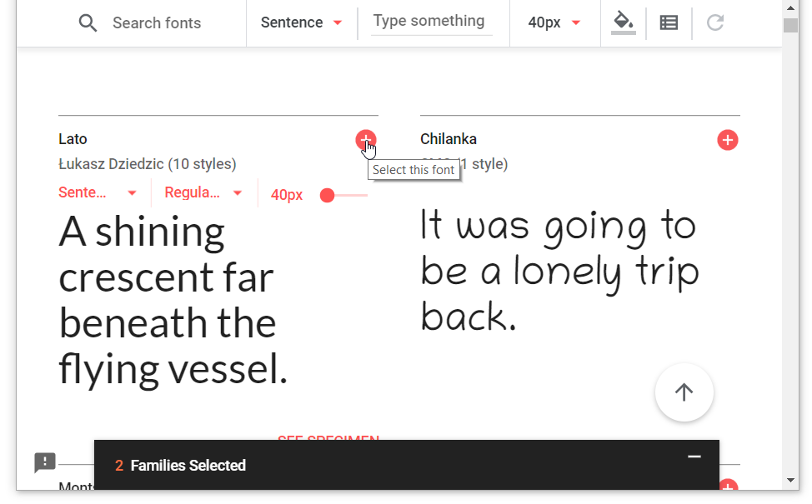Adjust Lato's font size slider handle
The image size is (812, 504).
tap(328, 195)
